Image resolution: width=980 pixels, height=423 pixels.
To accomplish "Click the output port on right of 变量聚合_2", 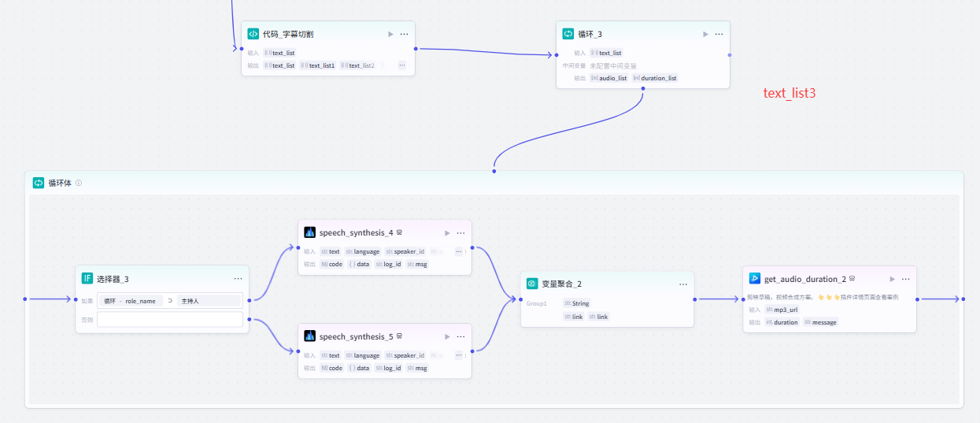I will point(694,299).
